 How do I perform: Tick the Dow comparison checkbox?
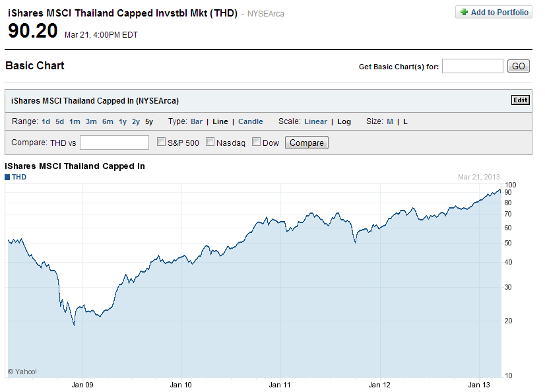point(256,142)
